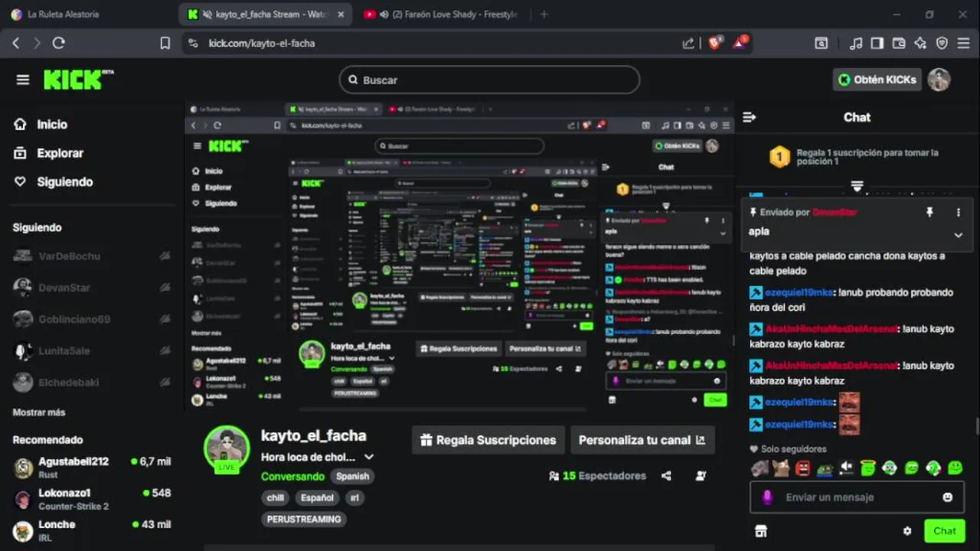Click Personaliza tu canal button

642,440
